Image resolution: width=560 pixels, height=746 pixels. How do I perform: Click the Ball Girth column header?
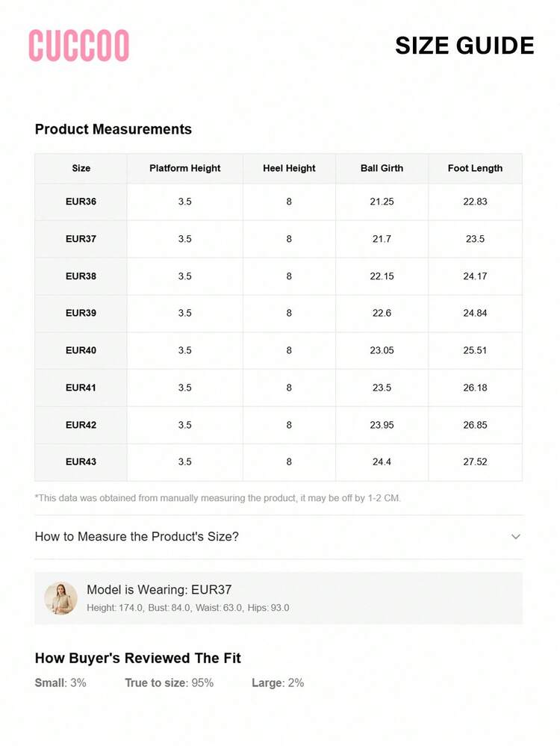382,169
